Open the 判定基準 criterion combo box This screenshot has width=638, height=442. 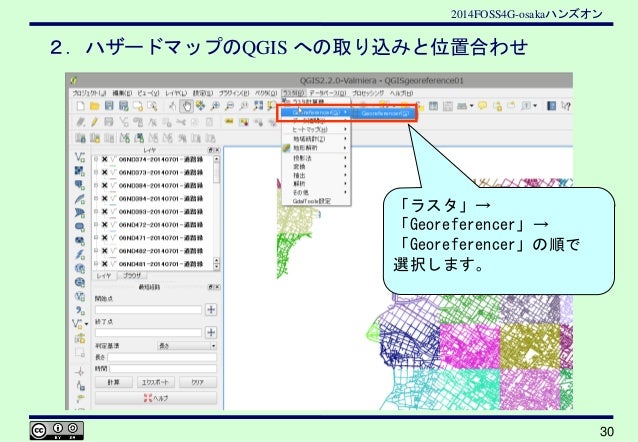[187, 346]
